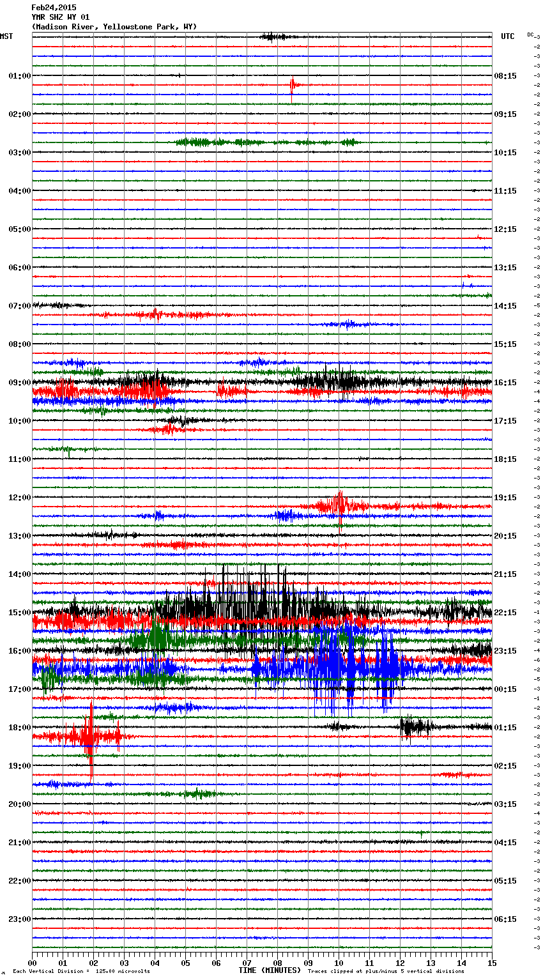Select the 20:00 MST row label
Image resolution: width=543 pixels, height=980 pixels.
point(20,804)
